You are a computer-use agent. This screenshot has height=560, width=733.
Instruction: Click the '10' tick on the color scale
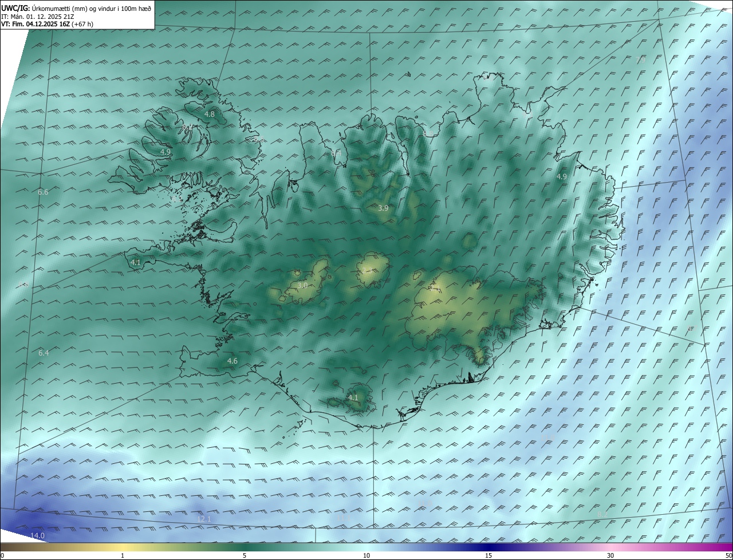tap(366, 555)
